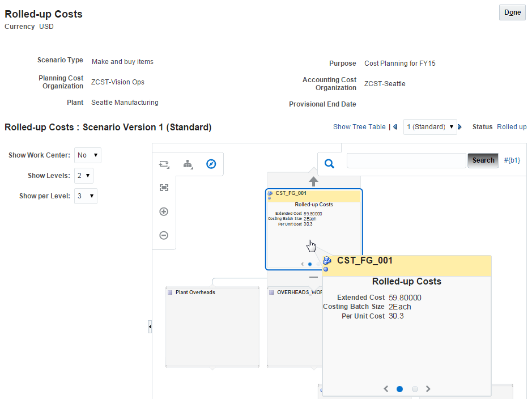Click the layout switch icon in diagram toolbar
Image resolution: width=532 pixels, height=399 pixels.
164,164
